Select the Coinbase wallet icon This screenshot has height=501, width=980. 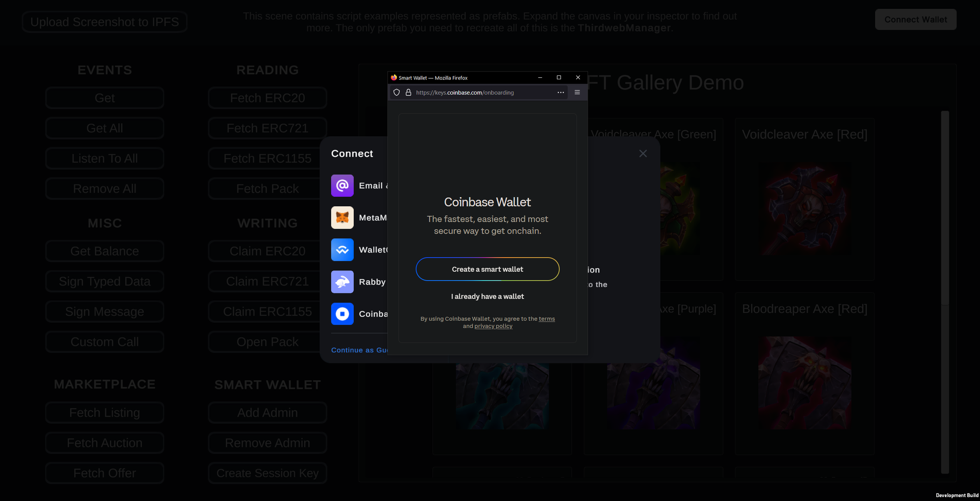click(342, 314)
